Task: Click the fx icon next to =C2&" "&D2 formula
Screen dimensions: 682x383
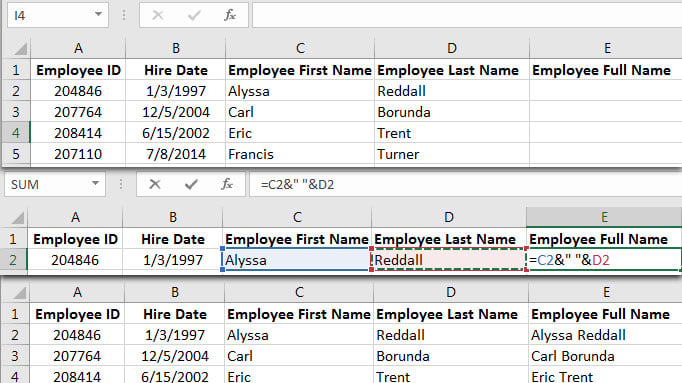Action: click(227, 184)
